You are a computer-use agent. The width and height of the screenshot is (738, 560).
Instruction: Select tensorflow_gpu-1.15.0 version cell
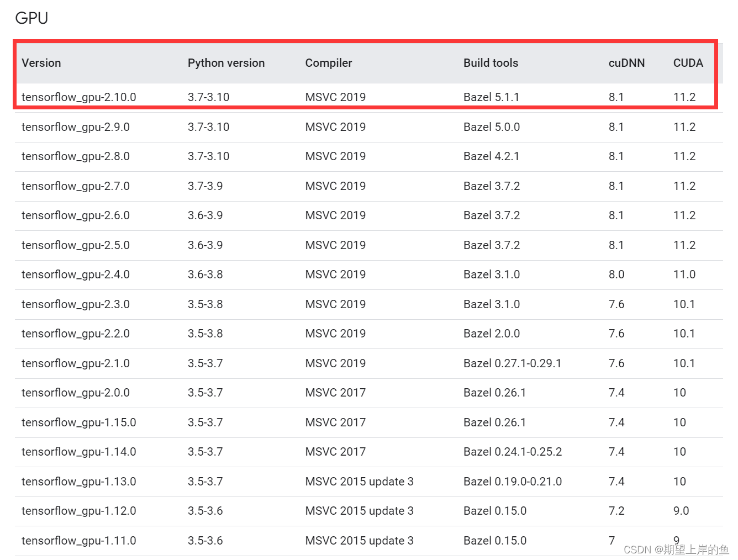coord(79,422)
